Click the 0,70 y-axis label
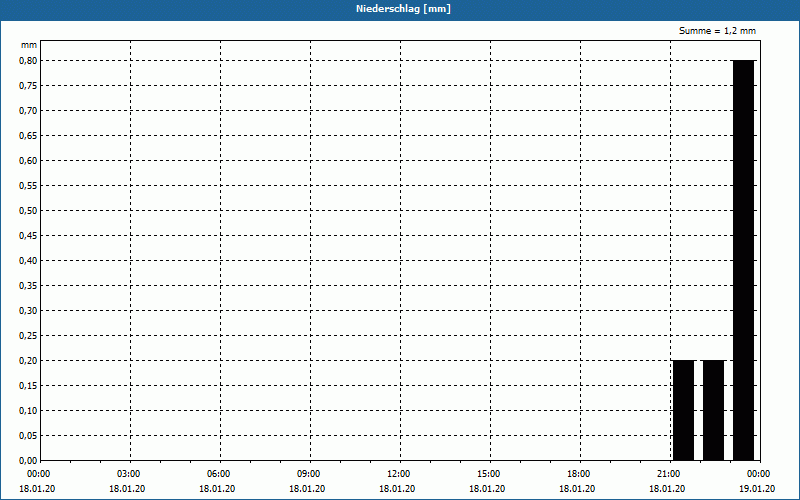The height and width of the screenshot is (500, 800). [x=28, y=111]
